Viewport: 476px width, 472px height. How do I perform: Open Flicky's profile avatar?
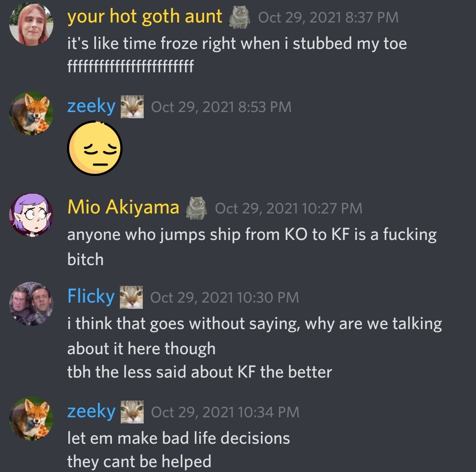[x=31, y=303]
